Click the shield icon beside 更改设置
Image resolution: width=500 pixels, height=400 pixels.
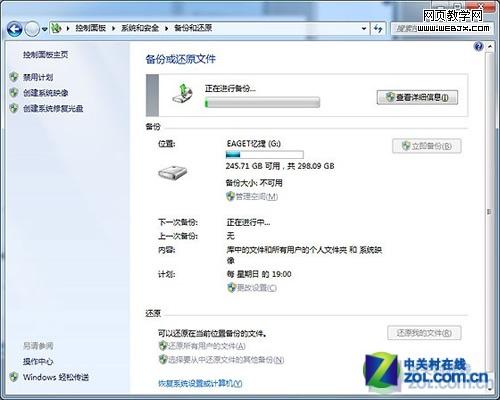click(x=231, y=287)
